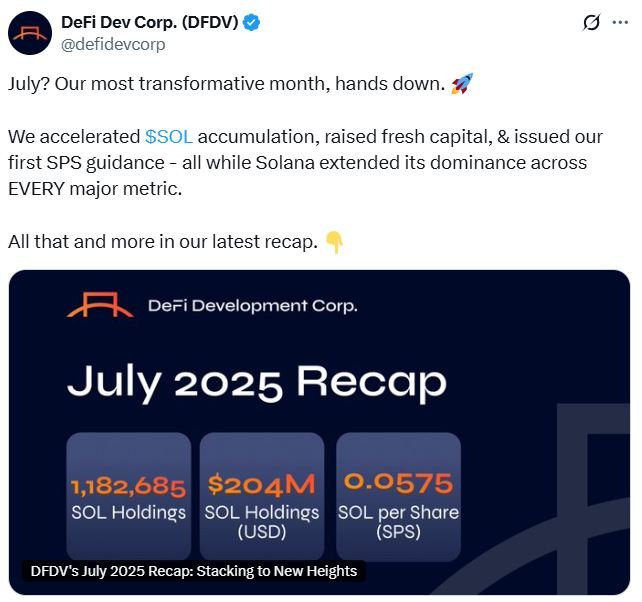Click the orange bridge logo in the card
Image resolution: width=642 pixels, height=602 pixels.
(x=100, y=305)
